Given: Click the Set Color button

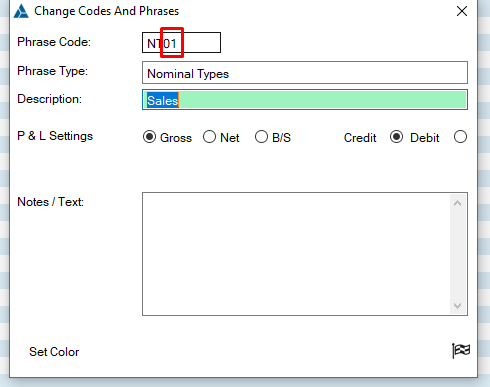Looking at the screenshot, I should pyautogui.click(x=54, y=352).
